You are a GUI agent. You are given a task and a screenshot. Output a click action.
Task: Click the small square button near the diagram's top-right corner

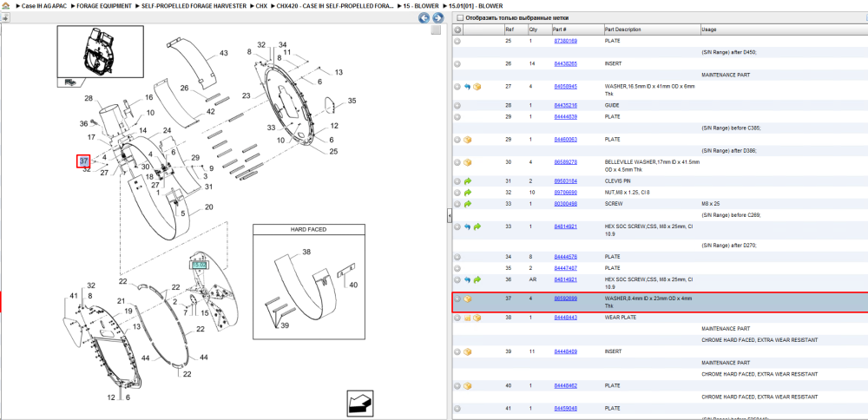(x=436, y=30)
